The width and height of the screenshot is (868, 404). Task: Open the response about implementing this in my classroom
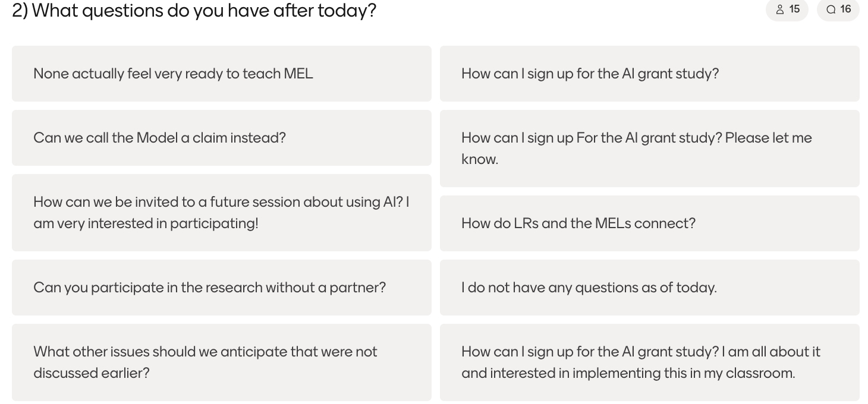(x=650, y=362)
